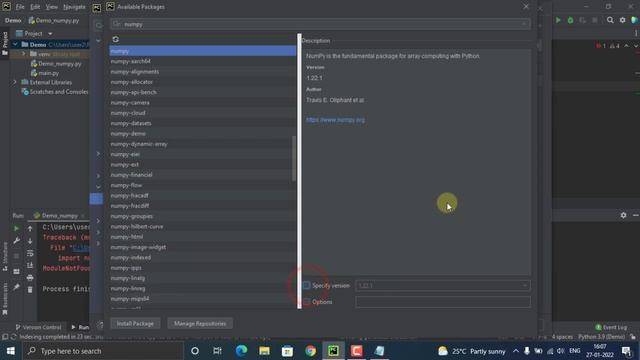Select numpy-aarch64 in the package list

(203, 61)
